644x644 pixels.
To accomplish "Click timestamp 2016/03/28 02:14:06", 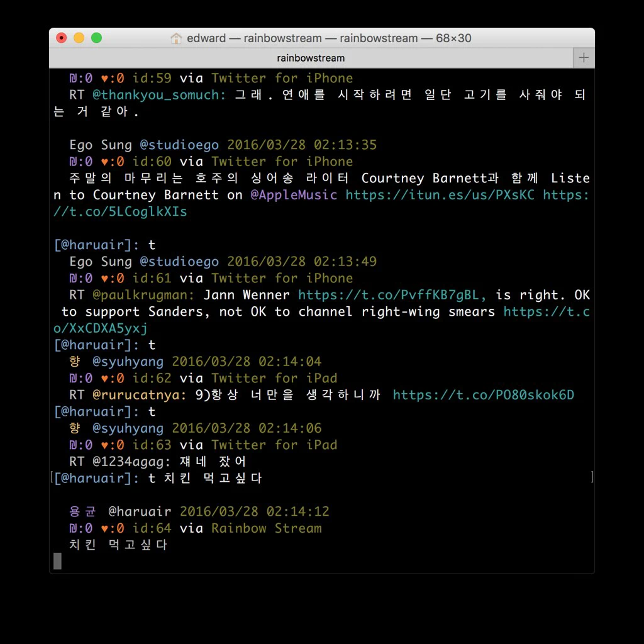I will 247,428.
